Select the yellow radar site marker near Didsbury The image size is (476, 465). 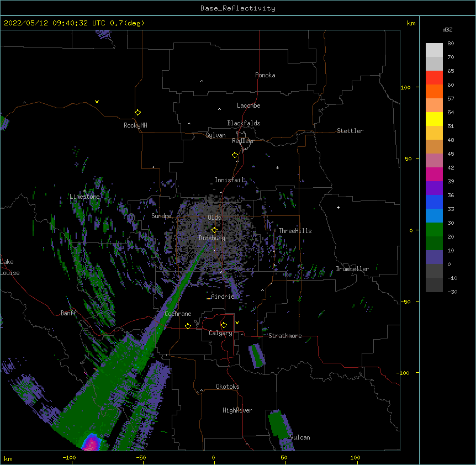214,230
